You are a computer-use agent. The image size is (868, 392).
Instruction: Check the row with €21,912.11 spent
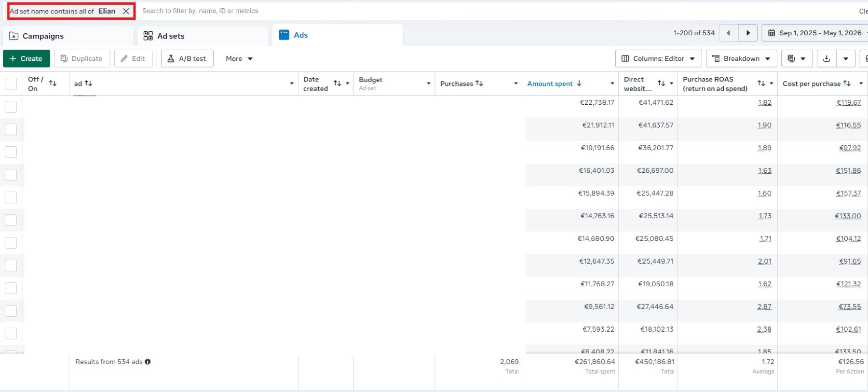coord(11,129)
